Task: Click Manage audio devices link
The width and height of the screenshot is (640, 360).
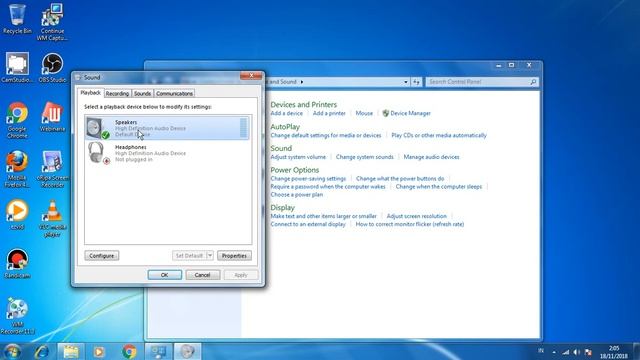Action: coord(431,157)
